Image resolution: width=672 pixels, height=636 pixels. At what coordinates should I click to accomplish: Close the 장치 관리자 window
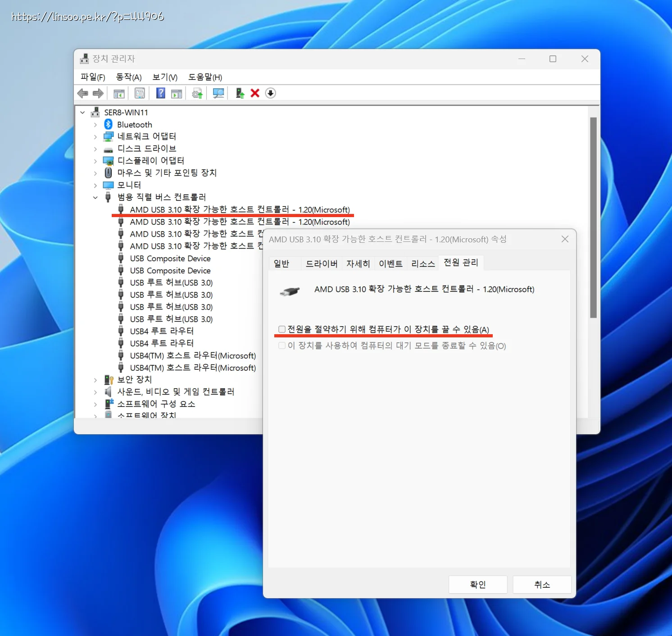[585, 59]
